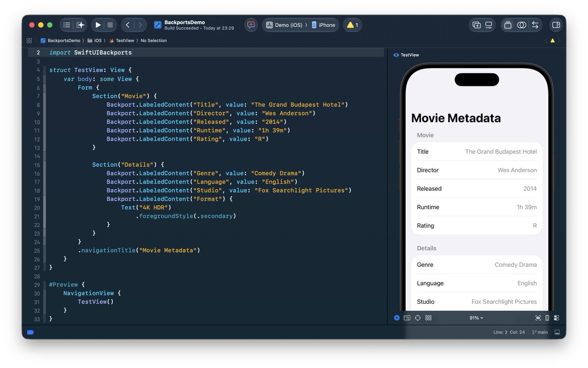Stop the running build
588x368 pixels.
(110, 25)
